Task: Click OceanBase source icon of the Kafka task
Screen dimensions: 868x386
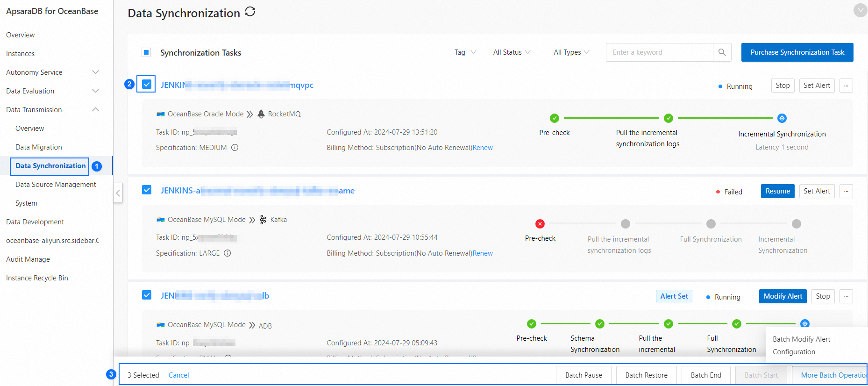Action: (x=161, y=220)
